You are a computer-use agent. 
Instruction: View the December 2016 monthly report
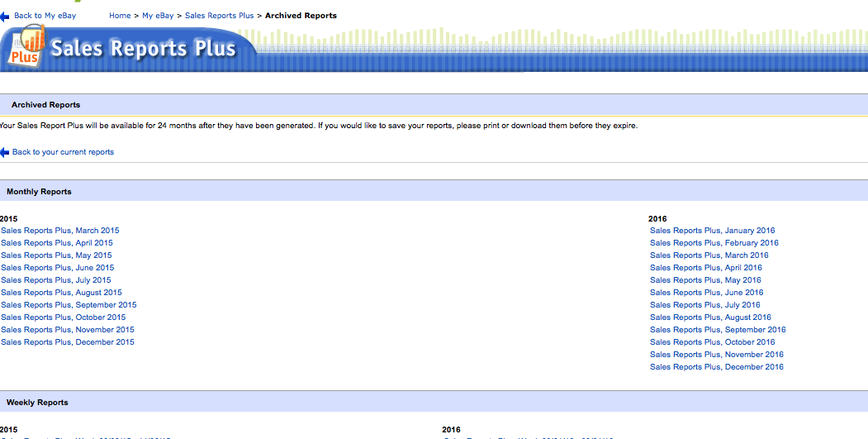tap(716, 367)
